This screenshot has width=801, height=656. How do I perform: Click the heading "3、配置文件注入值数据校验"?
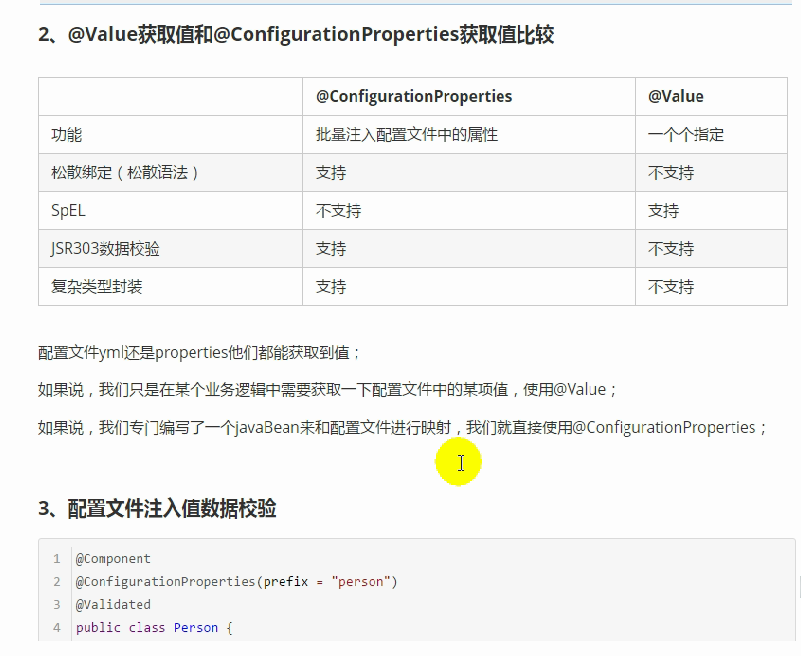click(x=157, y=509)
